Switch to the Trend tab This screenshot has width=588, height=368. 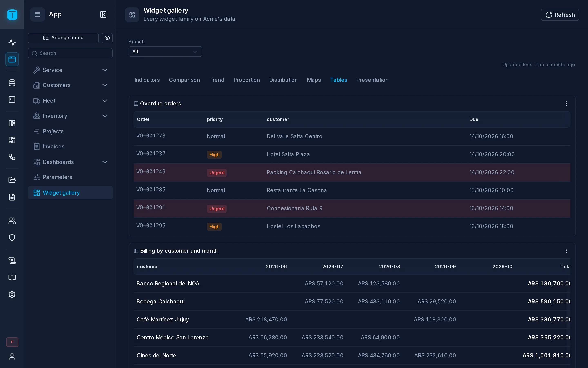(x=216, y=80)
